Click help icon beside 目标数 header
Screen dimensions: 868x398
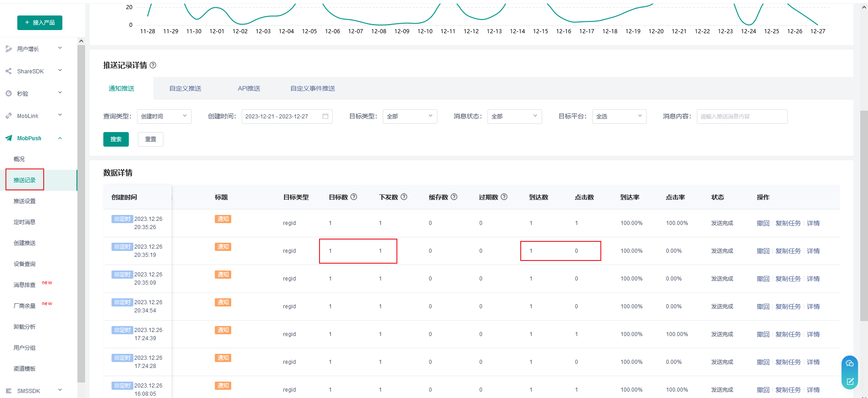pyautogui.click(x=354, y=197)
